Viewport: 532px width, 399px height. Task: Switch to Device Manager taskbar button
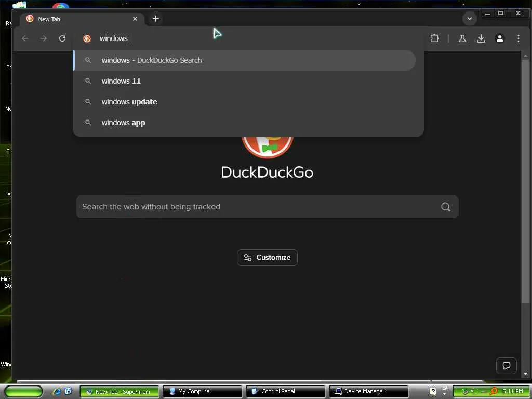point(368,391)
